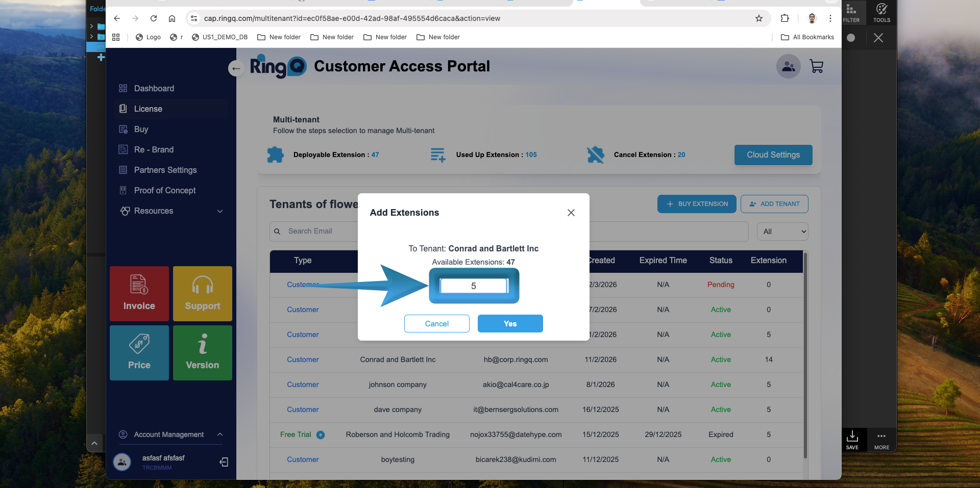Click the RingQ logo
The width and height of the screenshot is (980, 488).
(278, 66)
